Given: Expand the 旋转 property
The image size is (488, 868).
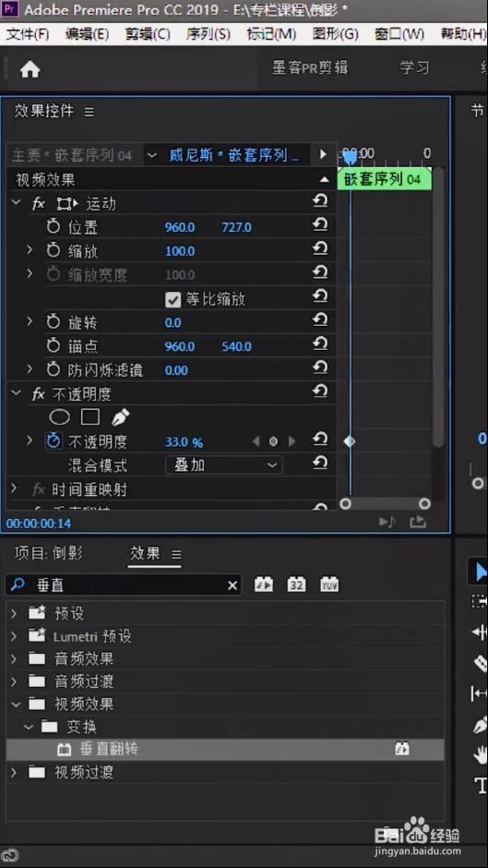Looking at the screenshot, I should click(30, 321).
